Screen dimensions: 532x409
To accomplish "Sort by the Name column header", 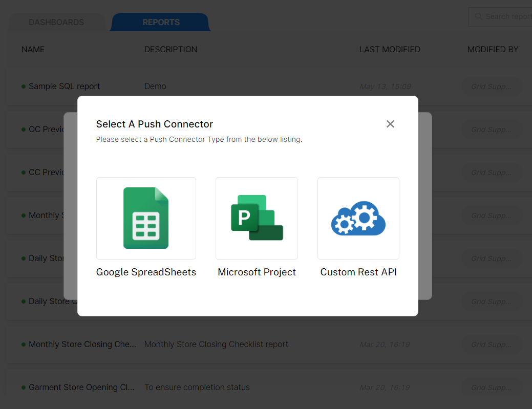I will click(x=33, y=50).
